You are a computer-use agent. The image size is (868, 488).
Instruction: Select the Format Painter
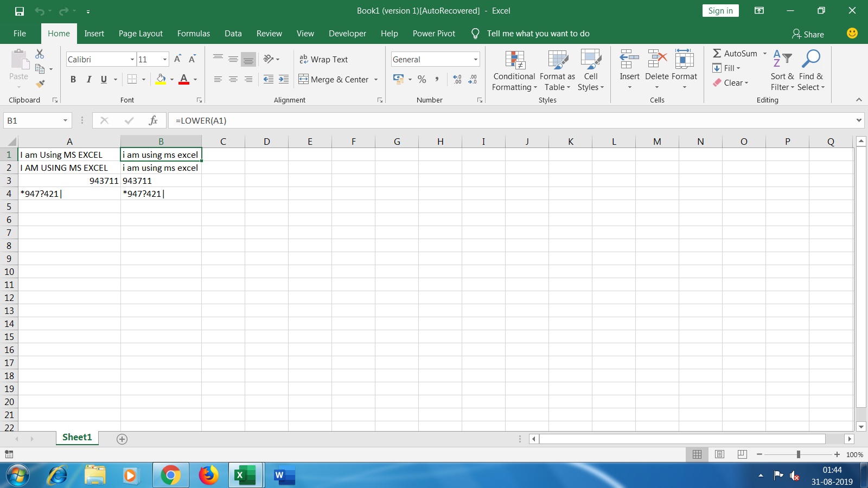pyautogui.click(x=40, y=84)
